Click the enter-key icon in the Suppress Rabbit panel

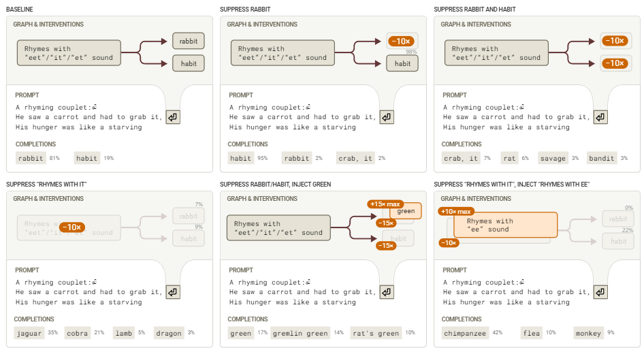pos(387,117)
